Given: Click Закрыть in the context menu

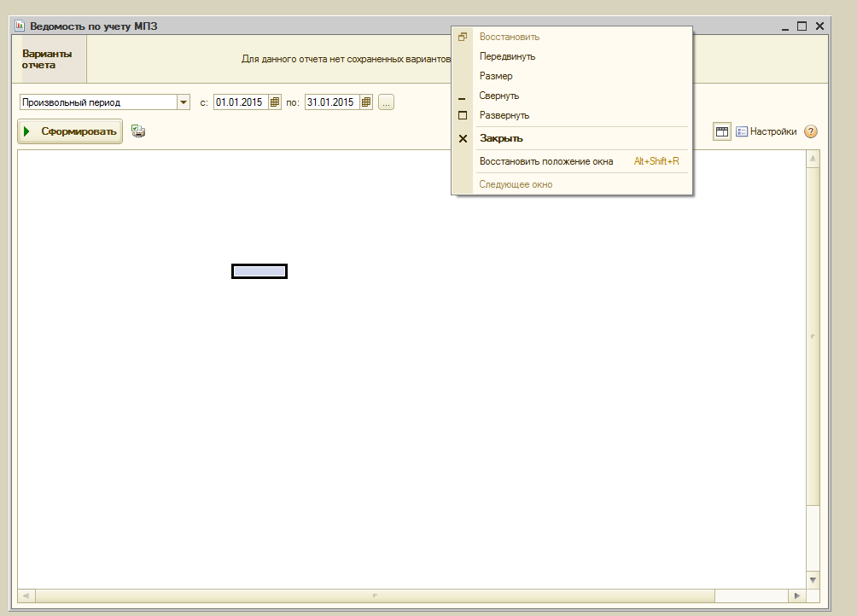Looking at the screenshot, I should click(x=501, y=138).
